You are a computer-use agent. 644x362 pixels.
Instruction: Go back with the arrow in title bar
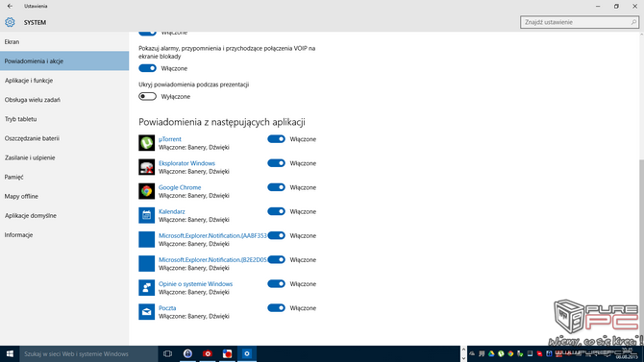(10, 6)
